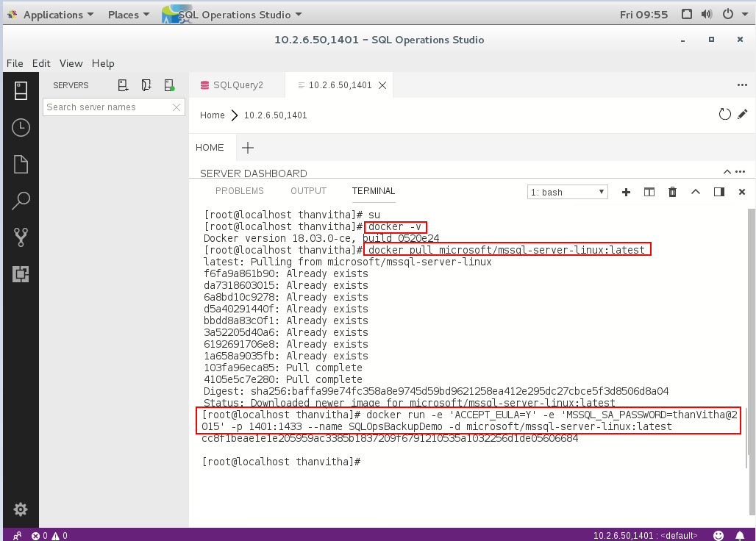Open the Explorer file icon
The height and width of the screenshot is (541, 756).
[21, 164]
